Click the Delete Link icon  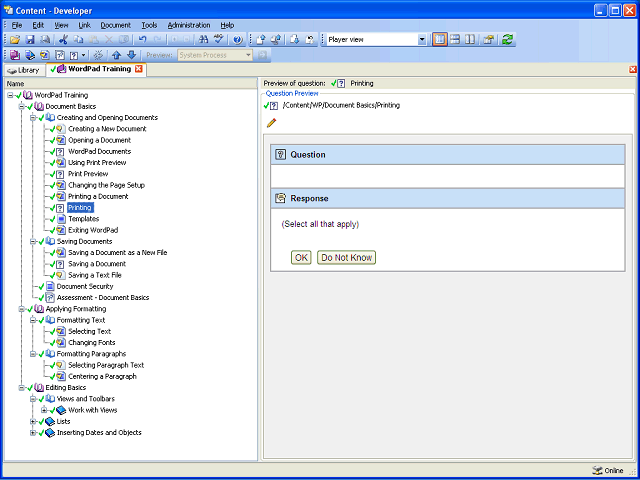coord(98,55)
